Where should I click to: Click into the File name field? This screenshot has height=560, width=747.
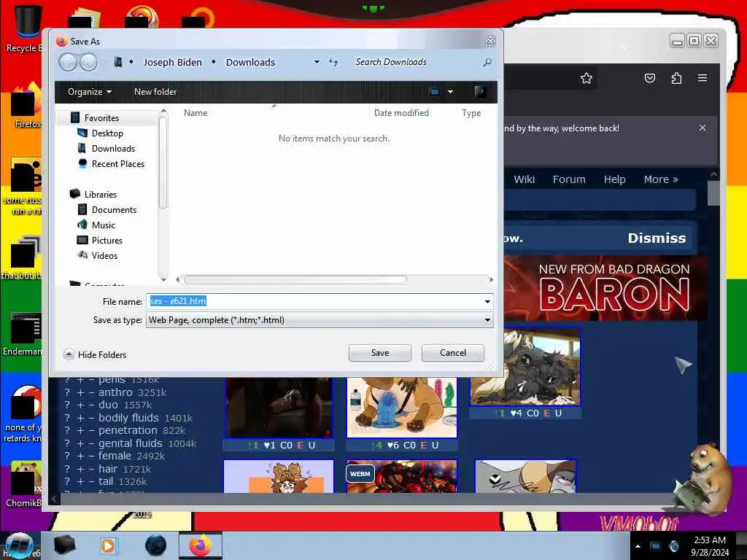[314, 301]
